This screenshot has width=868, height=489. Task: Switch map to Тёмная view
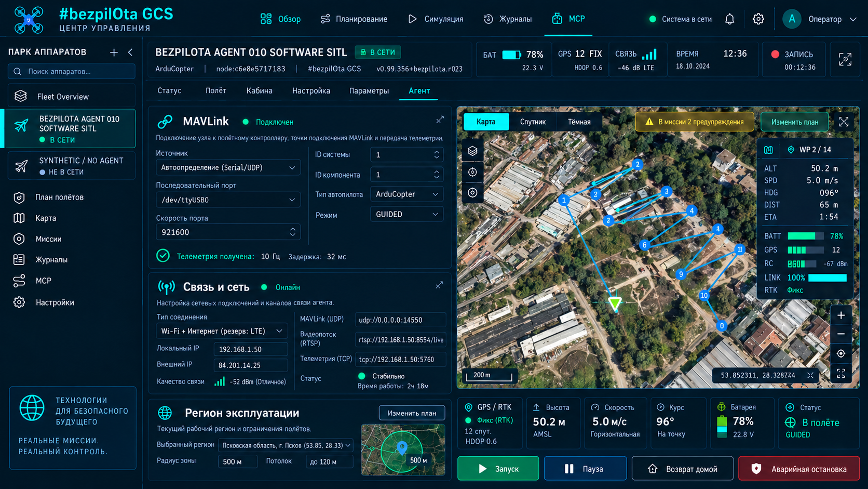pyautogui.click(x=579, y=122)
